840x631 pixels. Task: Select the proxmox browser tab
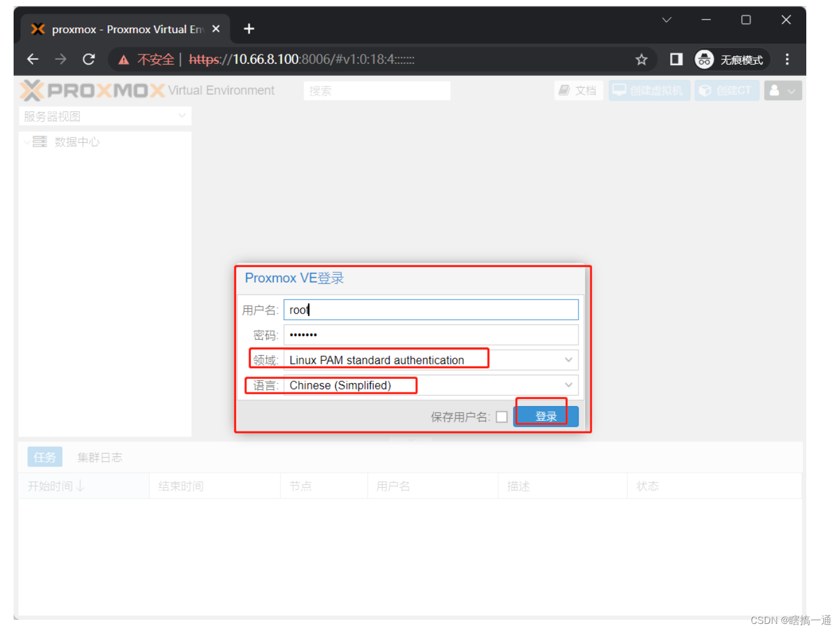pyautogui.click(x=125, y=29)
